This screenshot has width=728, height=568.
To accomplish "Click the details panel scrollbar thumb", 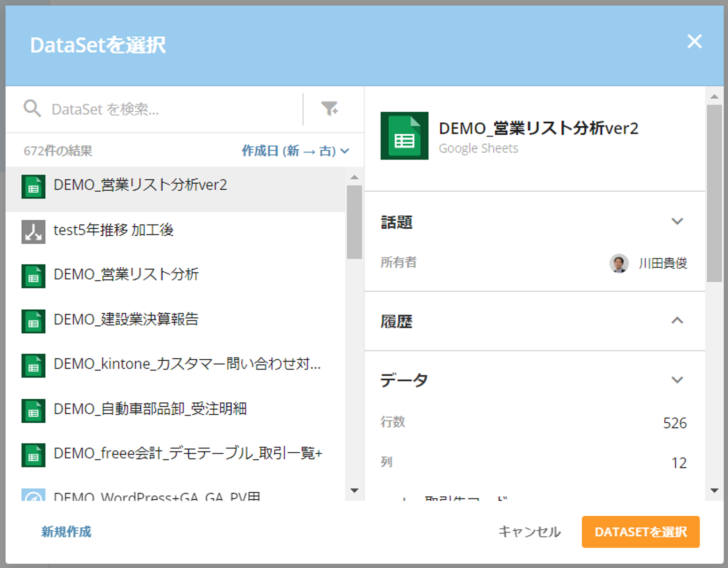I will pos(714,193).
